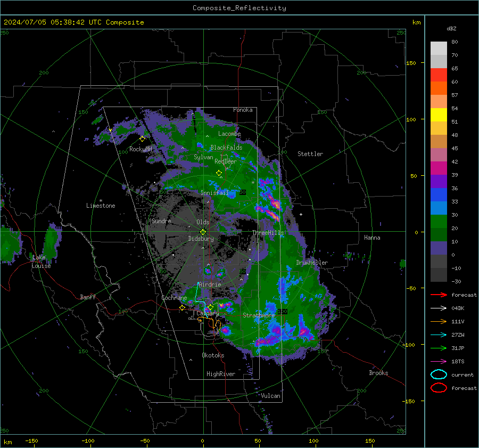Click the Sundre town label
This screenshot has width=479, height=448.
(x=161, y=221)
